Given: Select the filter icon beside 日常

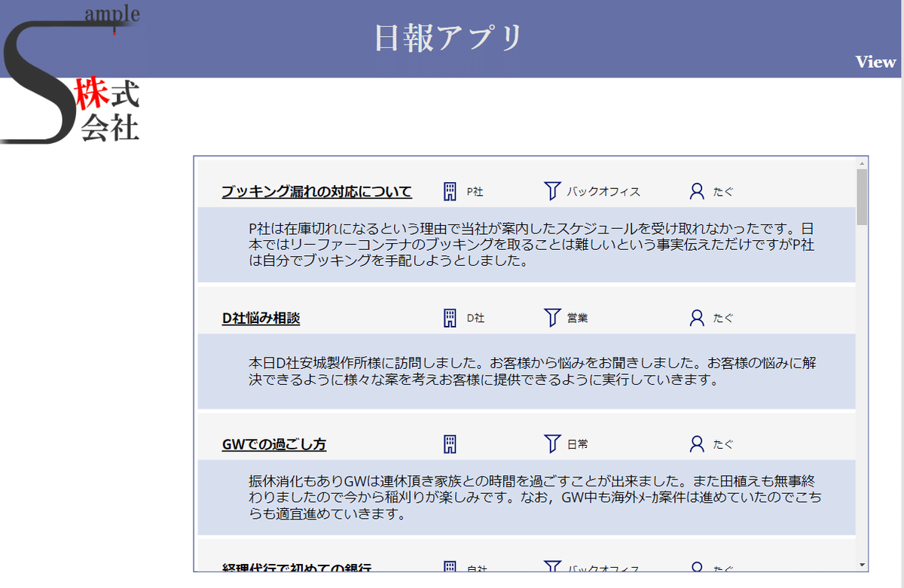Looking at the screenshot, I should click(x=554, y=444).
